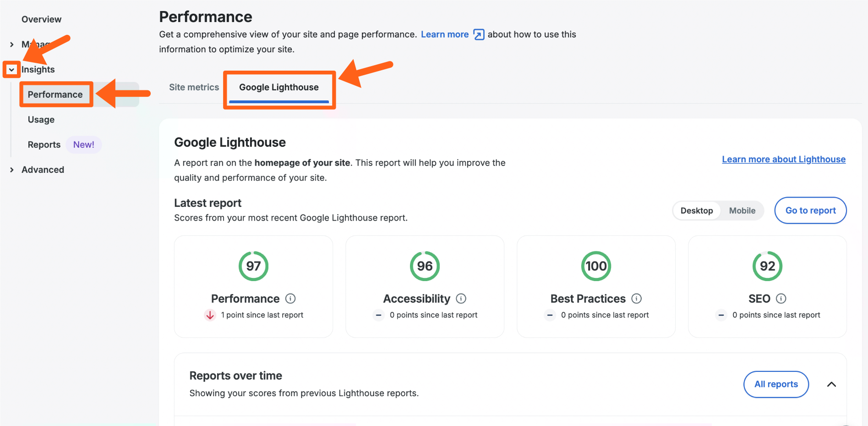Collapse the Insights sidebar section
The image size is (868, 426).
coord(12,70)
